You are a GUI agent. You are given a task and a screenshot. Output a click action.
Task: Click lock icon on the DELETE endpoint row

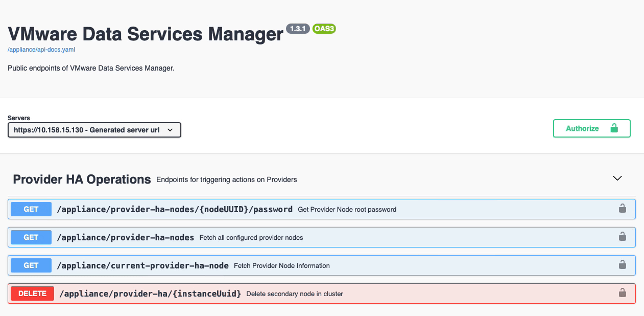[x=622, y=293]
